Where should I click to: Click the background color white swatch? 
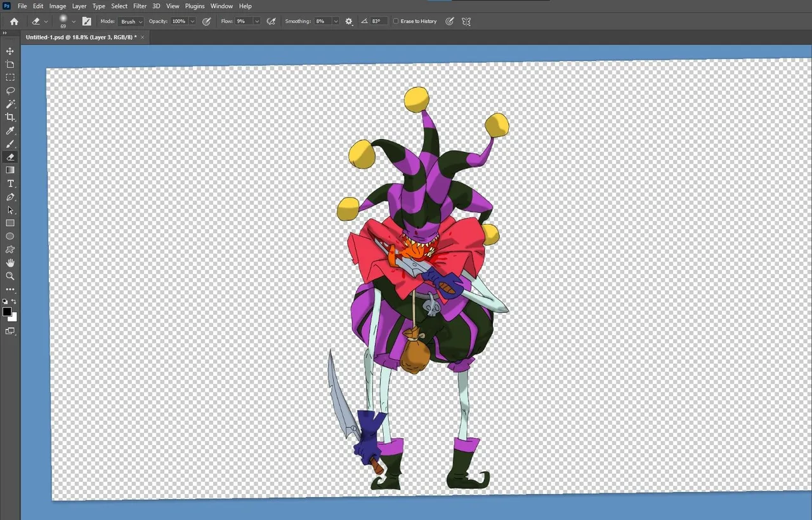point(14,317)
